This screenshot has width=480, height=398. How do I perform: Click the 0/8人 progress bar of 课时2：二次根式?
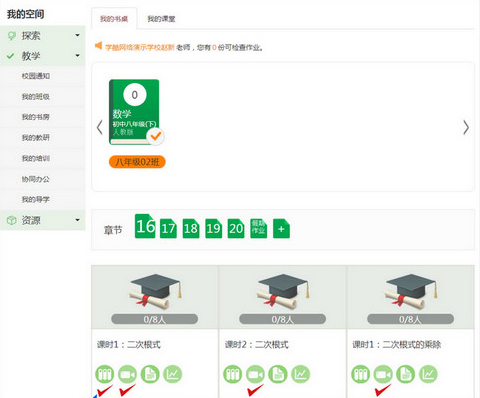pos(282,319)
